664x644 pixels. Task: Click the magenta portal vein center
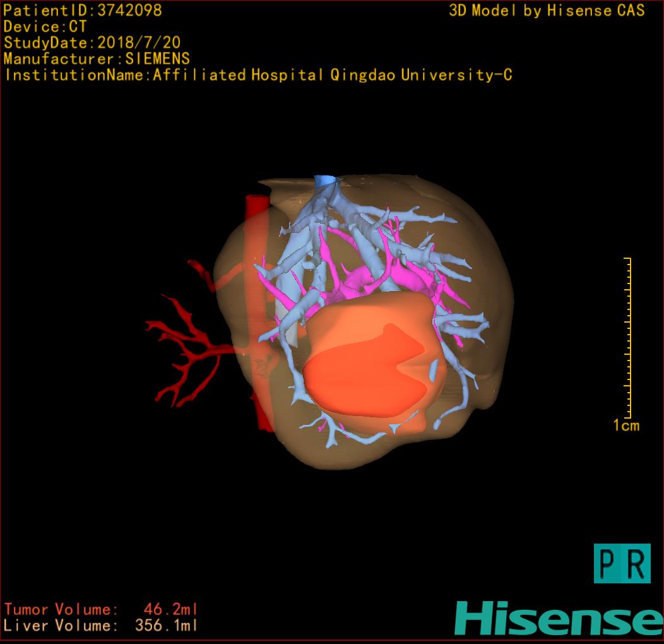pyautogui.click(x=360, y=278)
